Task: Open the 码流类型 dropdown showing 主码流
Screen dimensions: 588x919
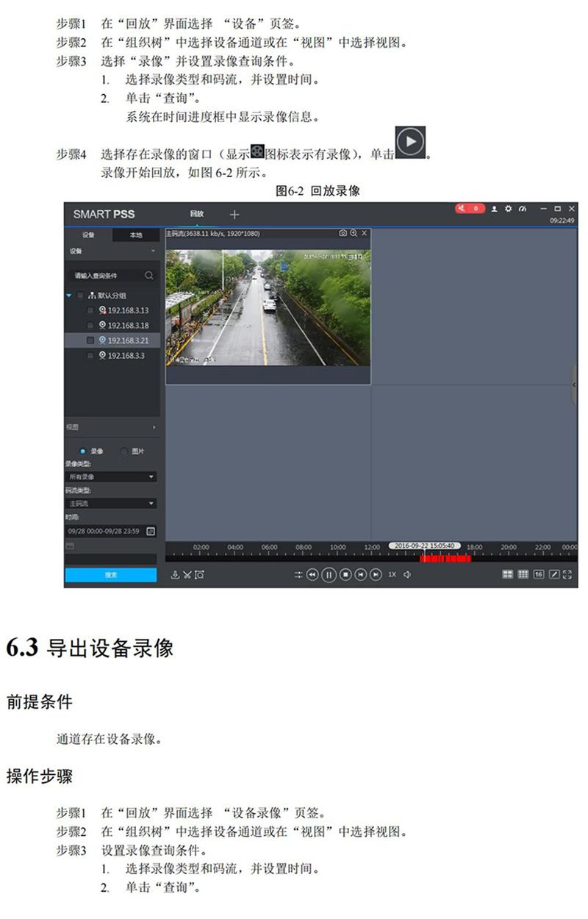Action: (x=111, y=504)
